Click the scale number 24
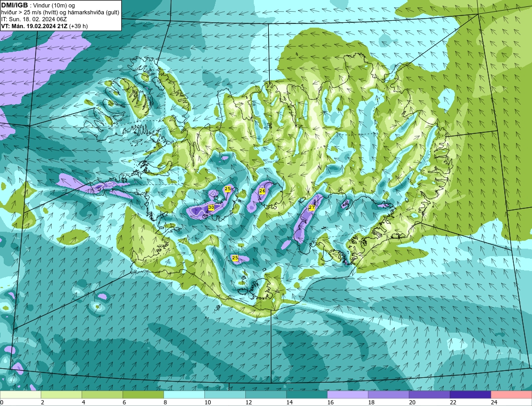 coord(494,402)
